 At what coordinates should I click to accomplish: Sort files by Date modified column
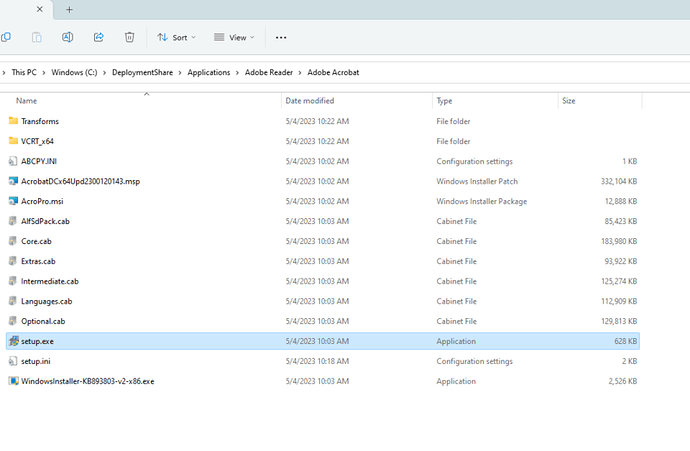309,101
